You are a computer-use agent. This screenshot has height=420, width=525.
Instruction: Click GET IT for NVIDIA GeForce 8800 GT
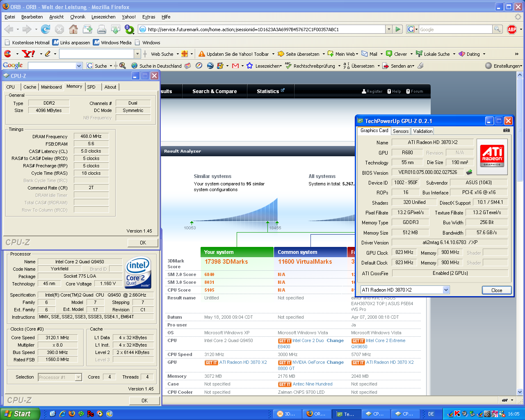285,363
